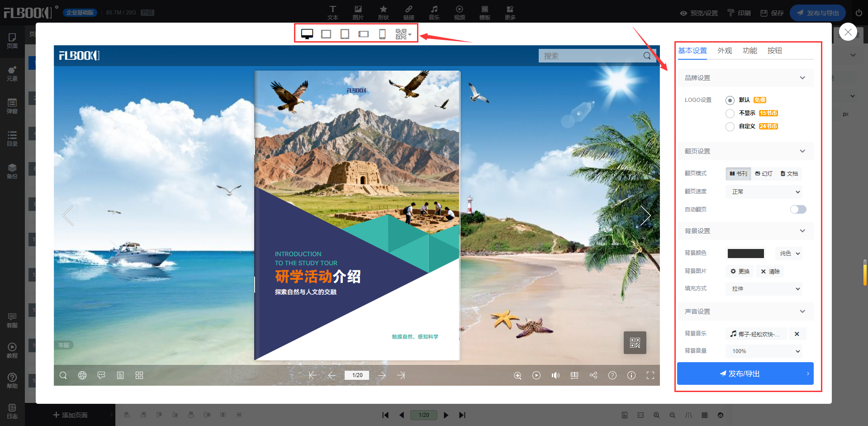Go to the next page with the right arrow
This screenshot has width=868, height=426.
click(382, 375)
